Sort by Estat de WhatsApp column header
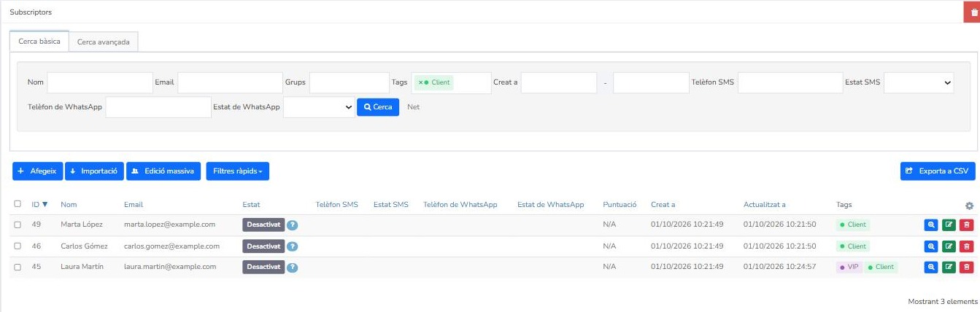Viewport: 980px width, 312px height. click(551, 205)
